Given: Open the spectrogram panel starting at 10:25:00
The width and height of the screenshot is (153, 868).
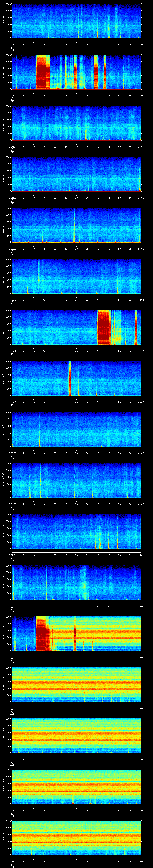Looking at the screenshot, I should click(x=77, y=174).
